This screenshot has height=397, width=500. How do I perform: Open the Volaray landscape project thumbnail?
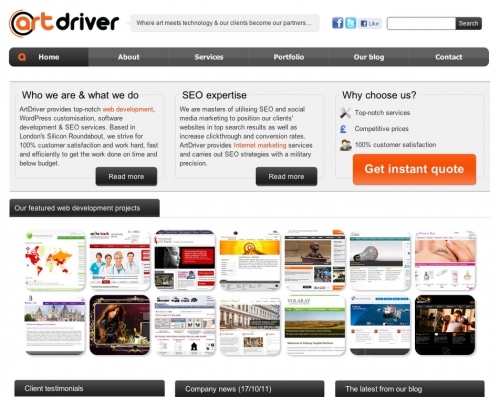pos(315,325)
